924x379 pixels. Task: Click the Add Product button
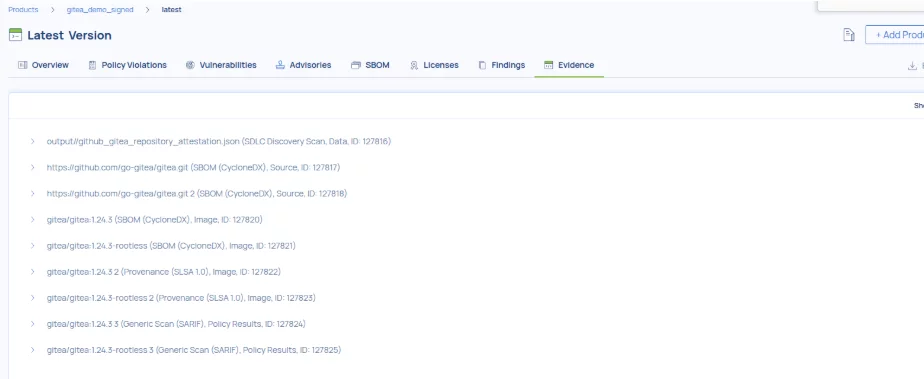tap(894, 35)
